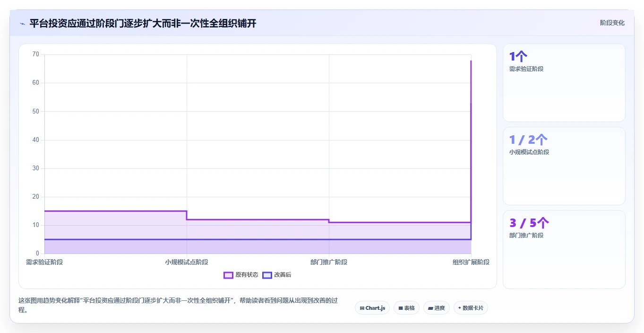Click the x-axis label 部门推广阶段
This screenshot has height=333, width=644.
329,262
